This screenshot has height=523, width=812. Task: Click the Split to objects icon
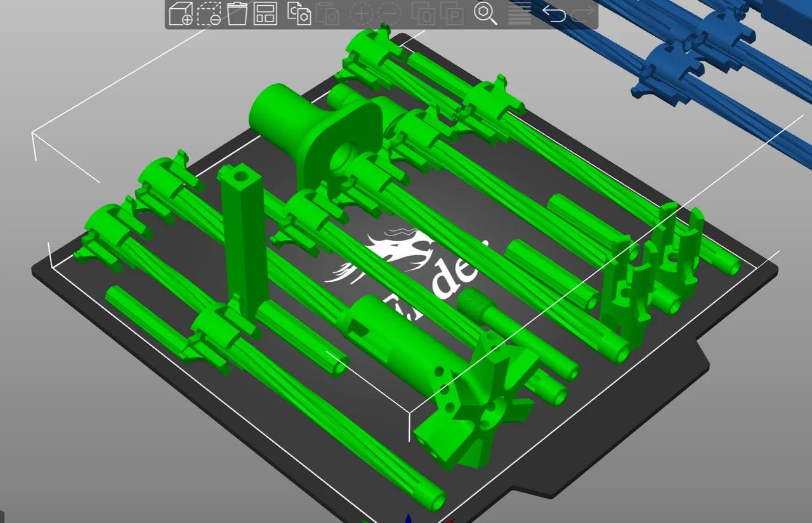tap(423, 13)
